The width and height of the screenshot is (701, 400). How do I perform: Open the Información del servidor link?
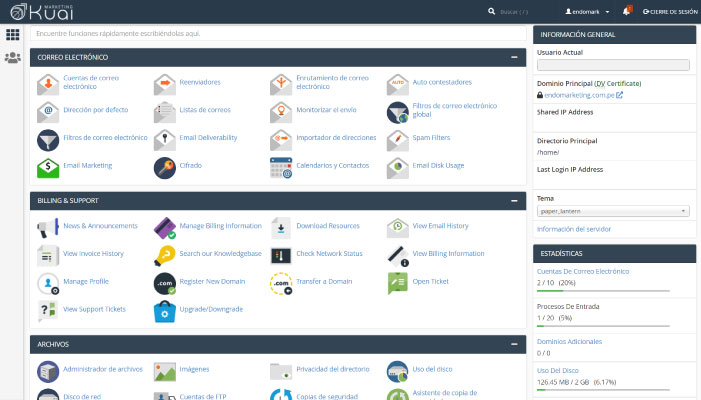click(x=575, y=229)
